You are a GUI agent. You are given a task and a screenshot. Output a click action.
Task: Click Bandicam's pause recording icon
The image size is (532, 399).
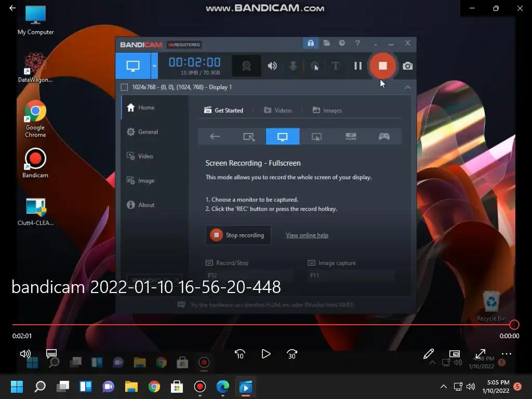coord(358,66)
